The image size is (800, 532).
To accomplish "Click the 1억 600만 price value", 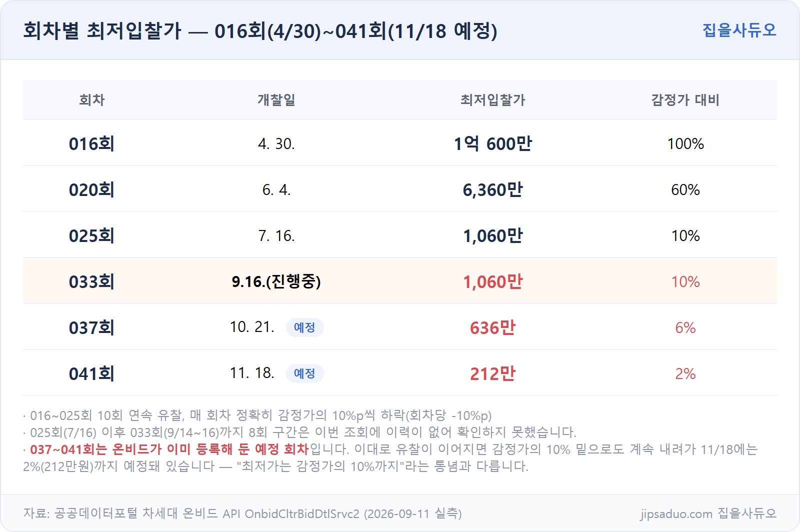I will click(x=492, y=144).
